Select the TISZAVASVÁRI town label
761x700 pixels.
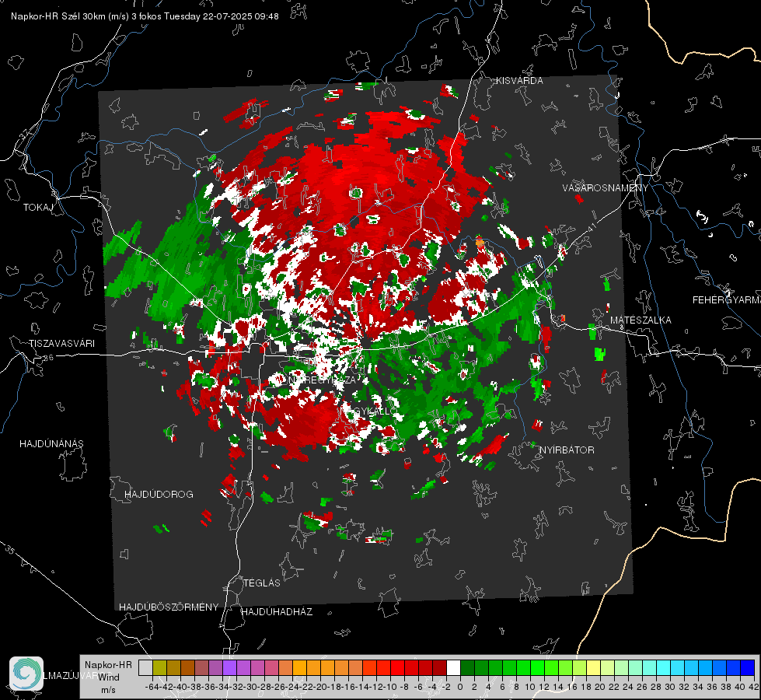[x=62, y=344]
